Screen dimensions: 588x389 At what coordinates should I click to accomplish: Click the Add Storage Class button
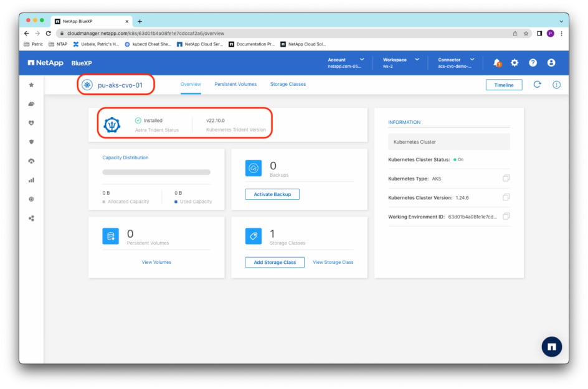(x=275, y=262)
